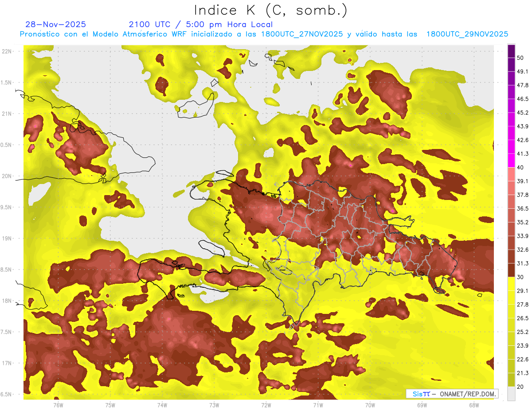The image size is (532, 411).
Task: Click the '2100 UTC / 5:00 pm Hora Local' time label
Action: tap(201, 24)
